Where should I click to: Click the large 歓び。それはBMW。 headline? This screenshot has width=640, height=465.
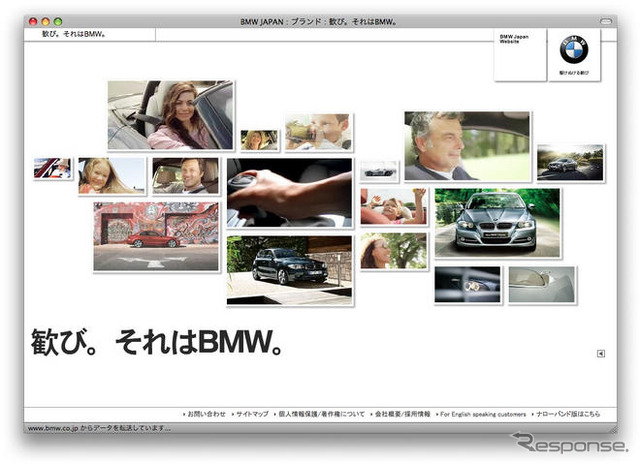point(157,342)
